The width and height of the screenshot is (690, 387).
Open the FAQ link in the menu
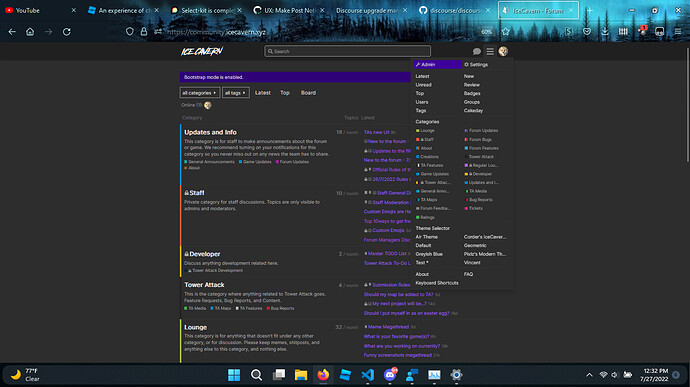468,274
